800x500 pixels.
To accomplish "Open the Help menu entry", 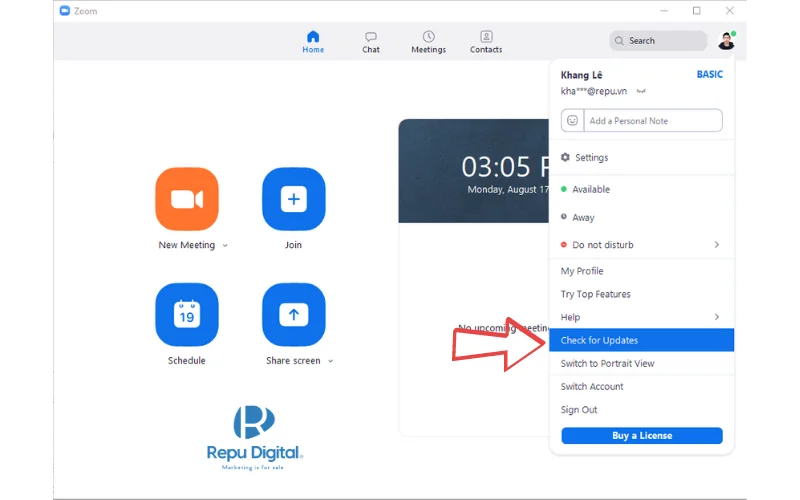I will point(641,317).
